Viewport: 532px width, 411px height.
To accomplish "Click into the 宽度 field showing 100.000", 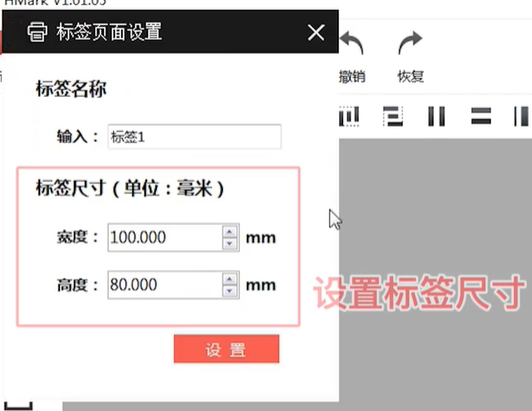I will point(165,238).
